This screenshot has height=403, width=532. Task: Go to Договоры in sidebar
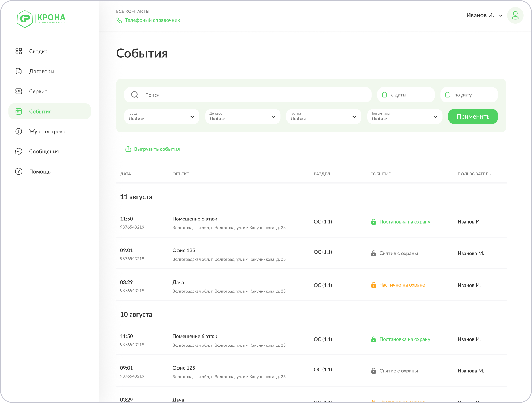[42, 71]
